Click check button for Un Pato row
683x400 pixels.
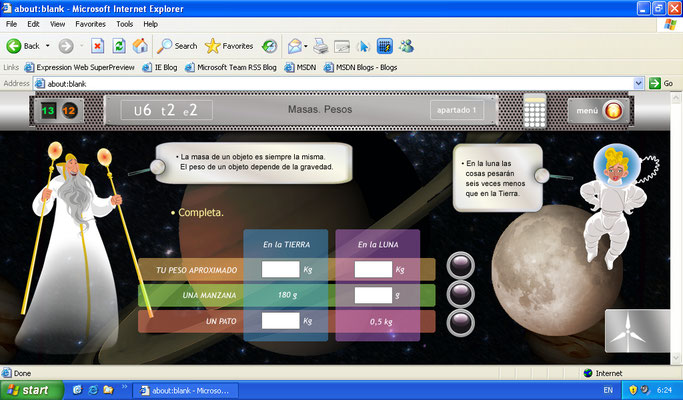[x=460, y=322]
